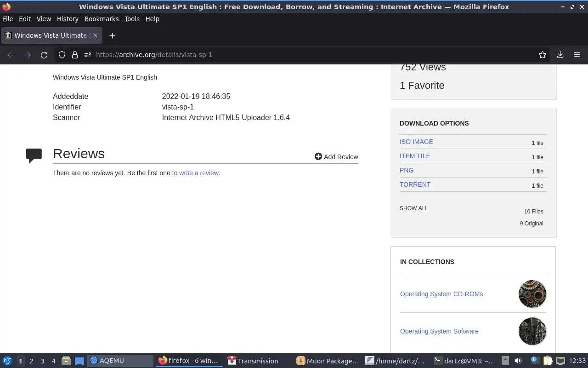Open the Edit menu
588x368 pixels.
click(x=25, y=19)
